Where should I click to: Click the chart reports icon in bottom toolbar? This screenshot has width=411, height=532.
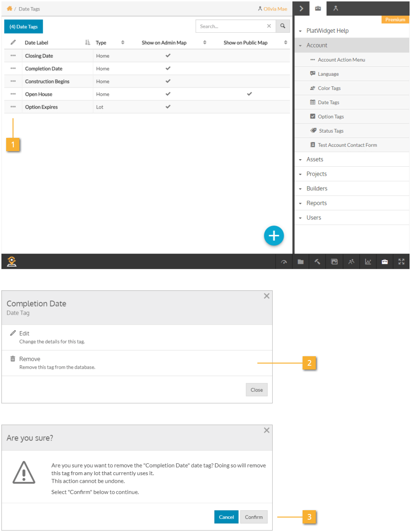[x=368, y=261]
